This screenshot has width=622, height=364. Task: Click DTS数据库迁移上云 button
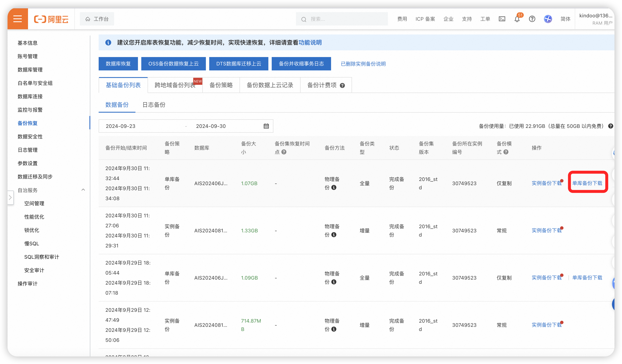coord(238,64)
